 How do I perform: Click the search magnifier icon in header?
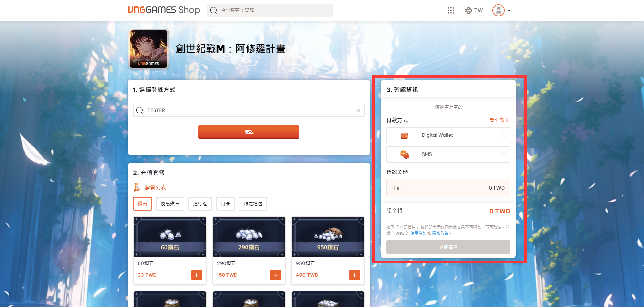pos(214,10)
